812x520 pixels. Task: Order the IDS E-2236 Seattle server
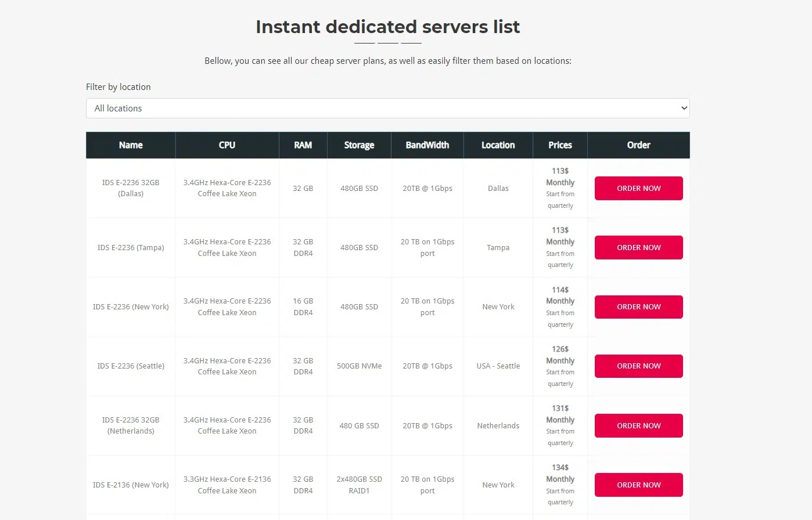(638, 366)
